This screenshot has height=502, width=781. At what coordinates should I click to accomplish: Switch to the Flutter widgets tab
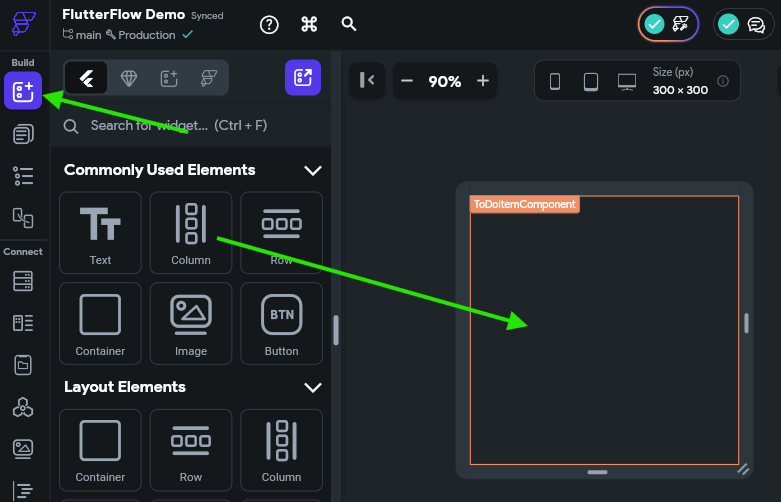pos(86,78)
